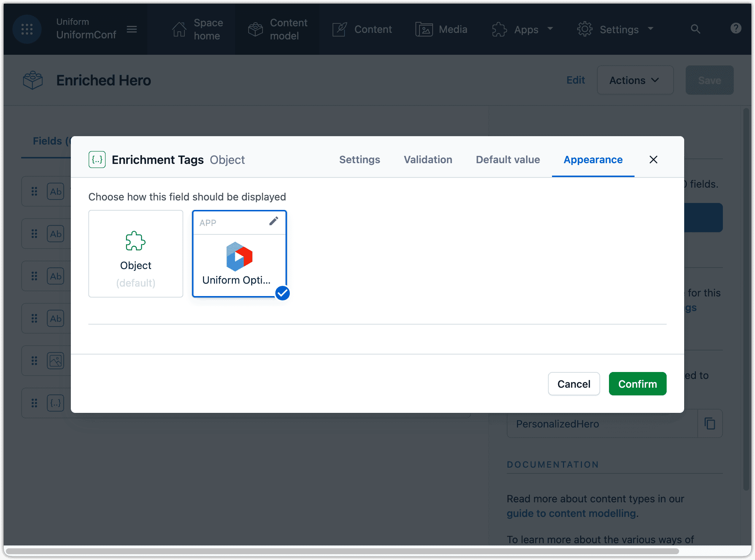The height and width of the screenshot is (560, 755).
Task: Switch to the Validation tab
Action: pyautogui.click(x=428, y=160)
